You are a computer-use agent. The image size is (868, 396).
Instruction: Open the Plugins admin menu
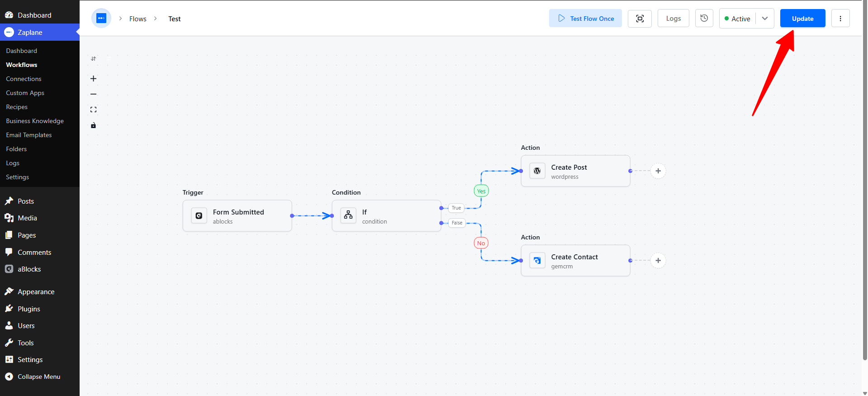coord(40,309)
